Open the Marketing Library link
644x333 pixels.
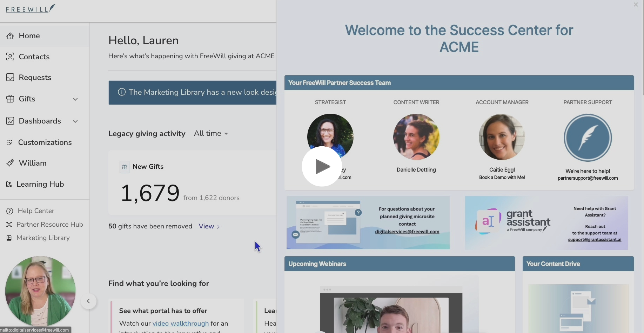tap(43, 238)
